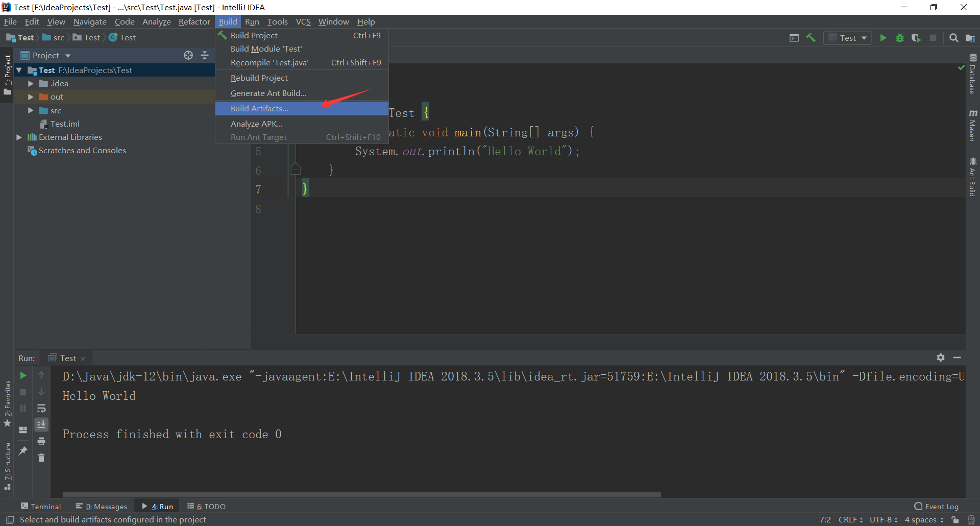Open Project Structure icon at toolbar right end

coord(970,38)
